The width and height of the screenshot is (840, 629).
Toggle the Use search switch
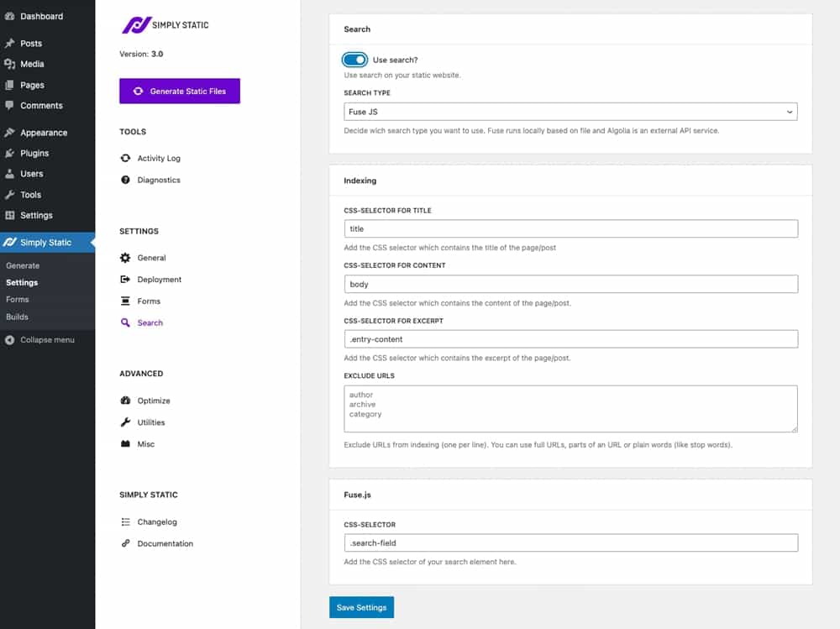coord(354,60)
